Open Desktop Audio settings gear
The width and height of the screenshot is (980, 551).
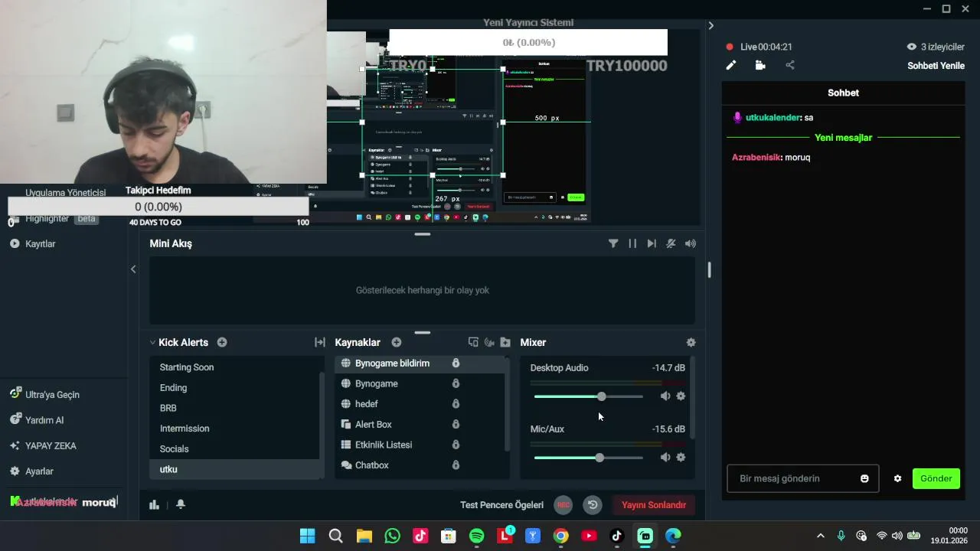point(681,396)
